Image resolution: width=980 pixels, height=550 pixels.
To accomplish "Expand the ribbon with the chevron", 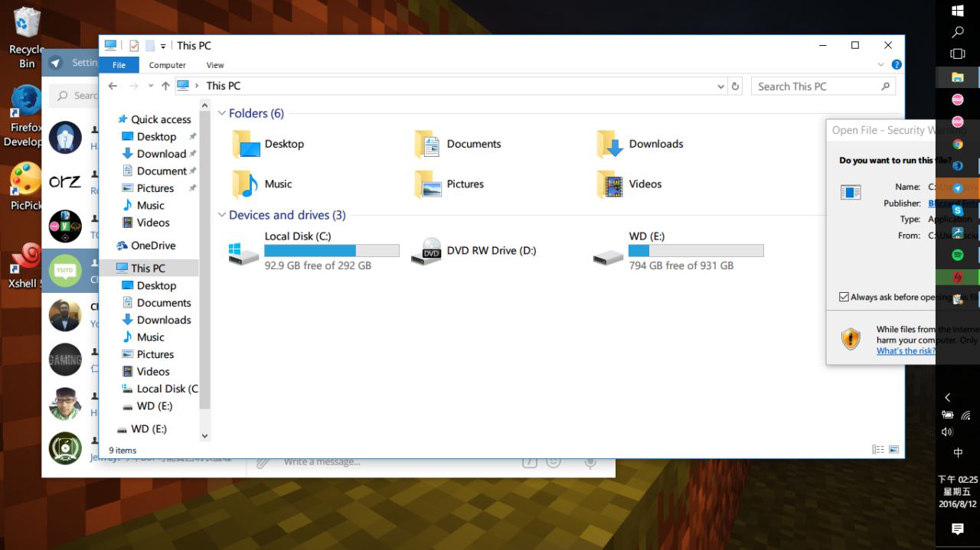I will click(880, 65).
